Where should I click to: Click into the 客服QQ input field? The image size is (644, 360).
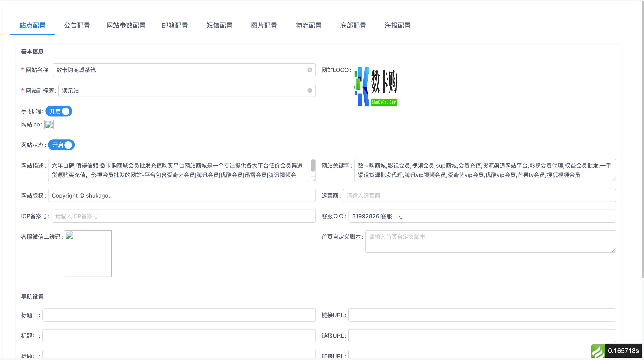pyautogui.click(x=482, y=216)
